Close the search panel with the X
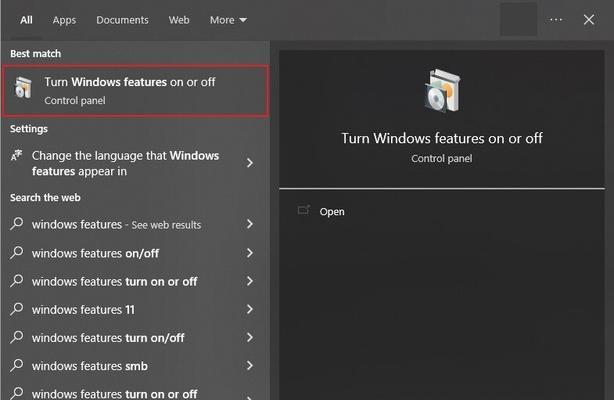The width and height of the screenshot is (614, 400). click(589, 20)
